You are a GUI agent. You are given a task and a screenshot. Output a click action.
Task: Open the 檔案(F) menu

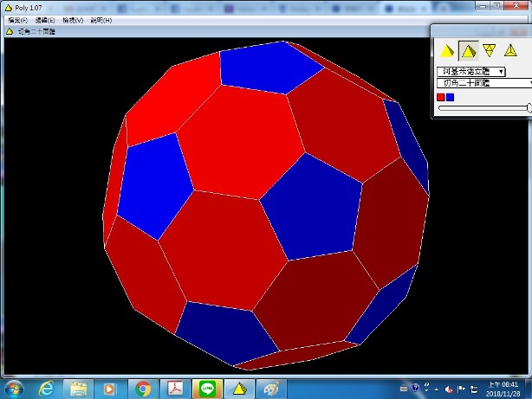point(17,21)
